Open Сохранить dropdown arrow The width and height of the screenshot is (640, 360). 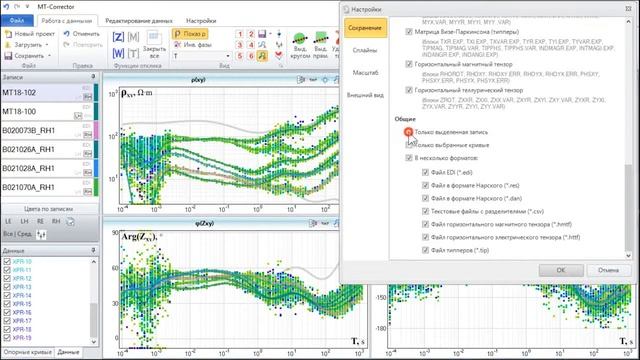[50, 56]
